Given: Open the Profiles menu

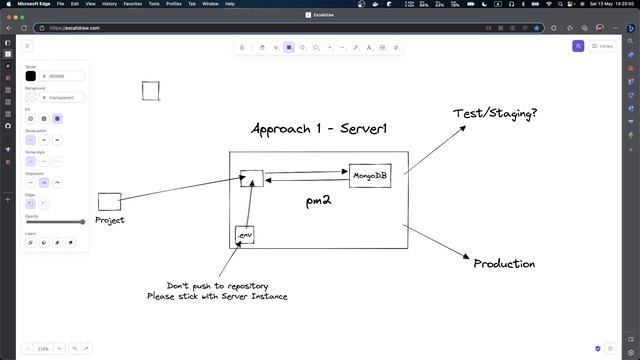Looking at the screenshot, I should point(173,4).
